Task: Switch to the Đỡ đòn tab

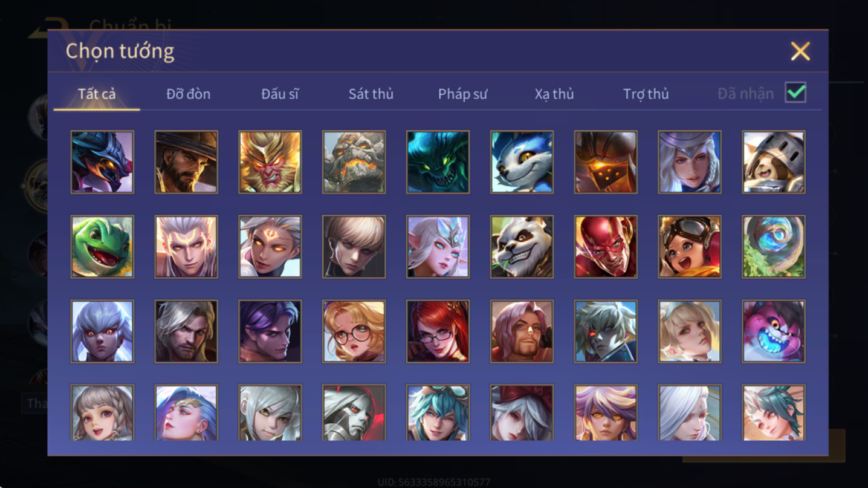Action: (188, 94)
